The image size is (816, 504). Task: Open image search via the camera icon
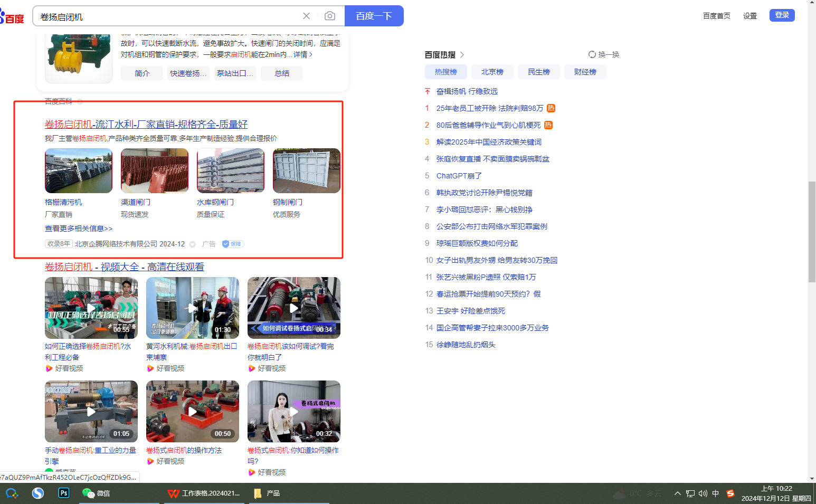point(330,16)
